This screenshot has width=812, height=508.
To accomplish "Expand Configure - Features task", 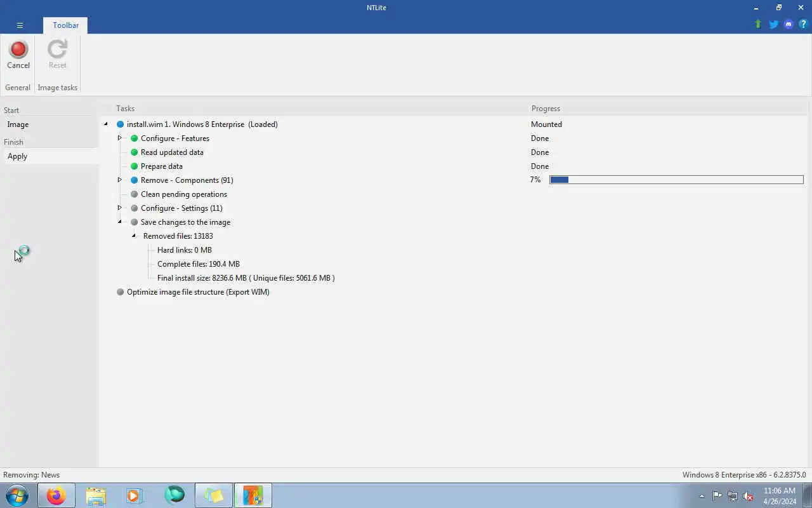I will pos(119,138).
